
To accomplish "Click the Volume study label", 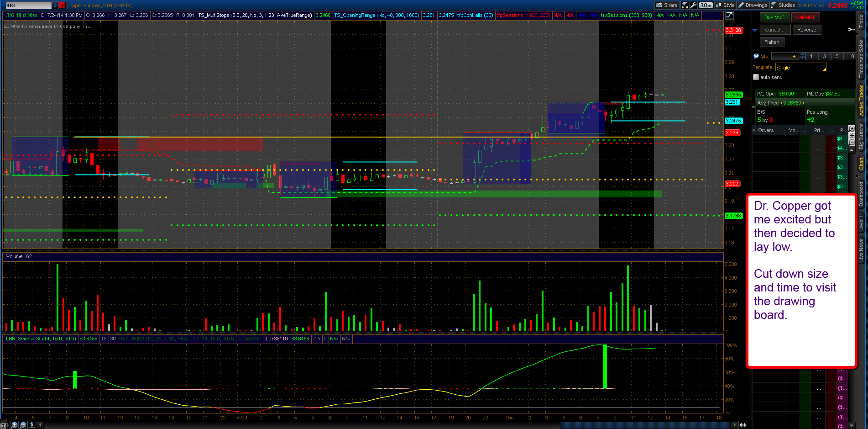I will [x=14, y=256].
